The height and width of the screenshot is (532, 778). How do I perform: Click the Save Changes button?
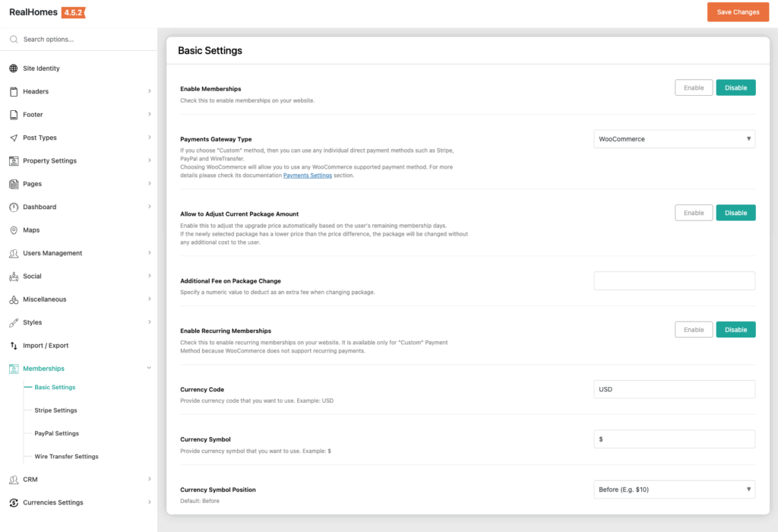coord(738,12)
